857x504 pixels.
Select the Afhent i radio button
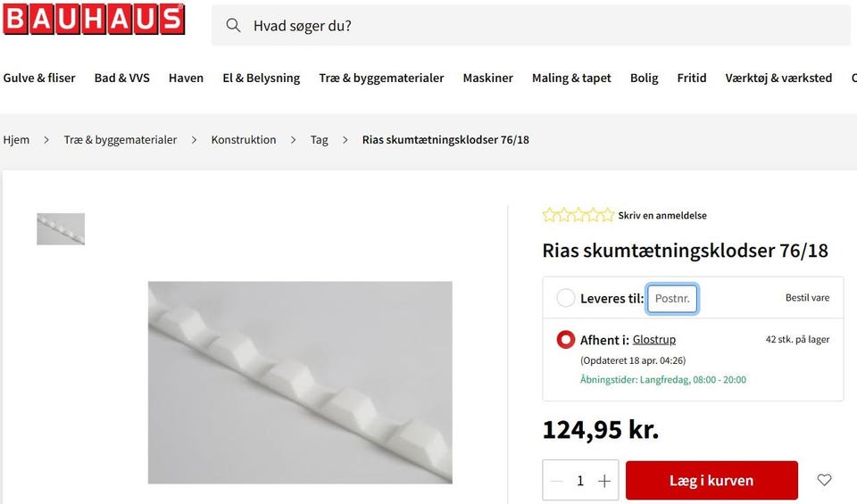click(566, 340)
